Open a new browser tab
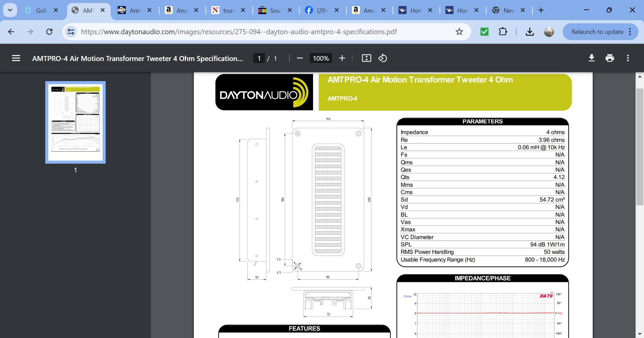This screenshot has width=644, height=338. (x=541, y=10)
